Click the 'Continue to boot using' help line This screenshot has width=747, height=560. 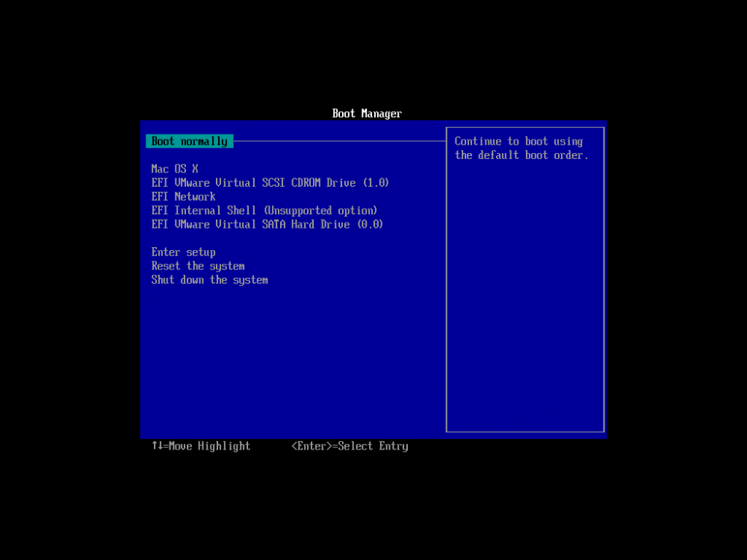[518, 141]
